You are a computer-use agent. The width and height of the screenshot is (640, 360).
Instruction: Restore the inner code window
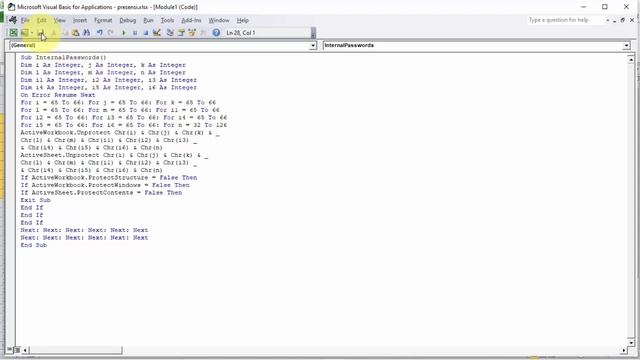point(622,20)
